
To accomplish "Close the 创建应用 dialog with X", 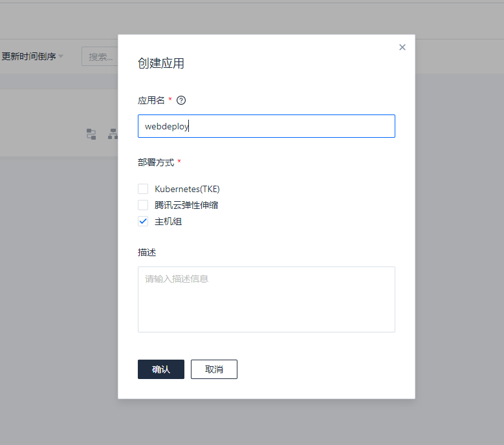I will 402,47.
